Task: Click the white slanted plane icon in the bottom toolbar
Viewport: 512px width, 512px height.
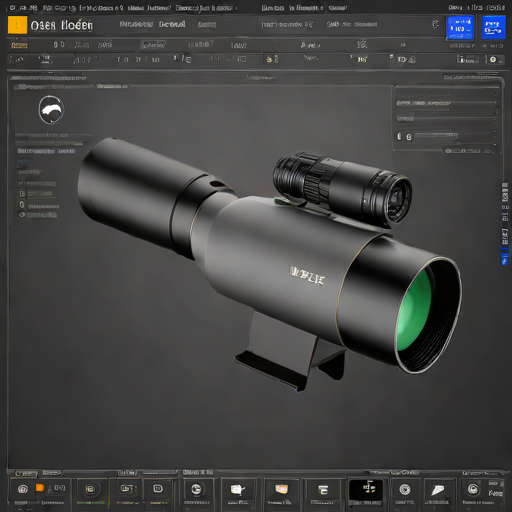Action: coord(438,490)
